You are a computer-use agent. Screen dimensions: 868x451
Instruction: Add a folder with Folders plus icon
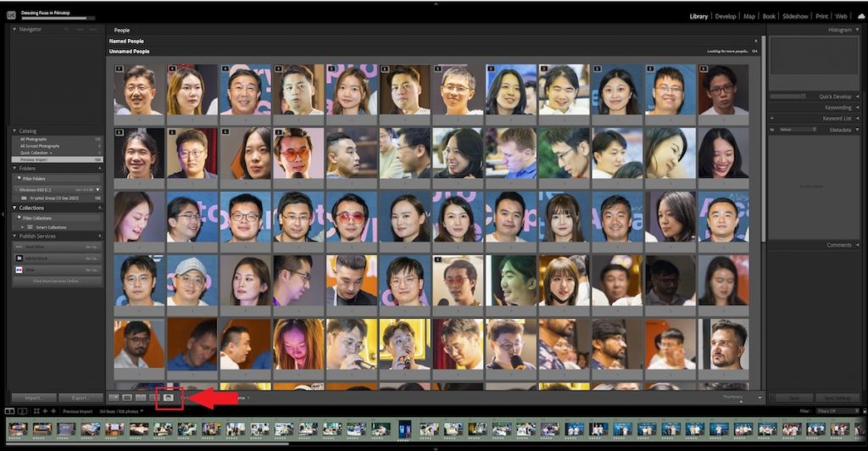point(100,168)
